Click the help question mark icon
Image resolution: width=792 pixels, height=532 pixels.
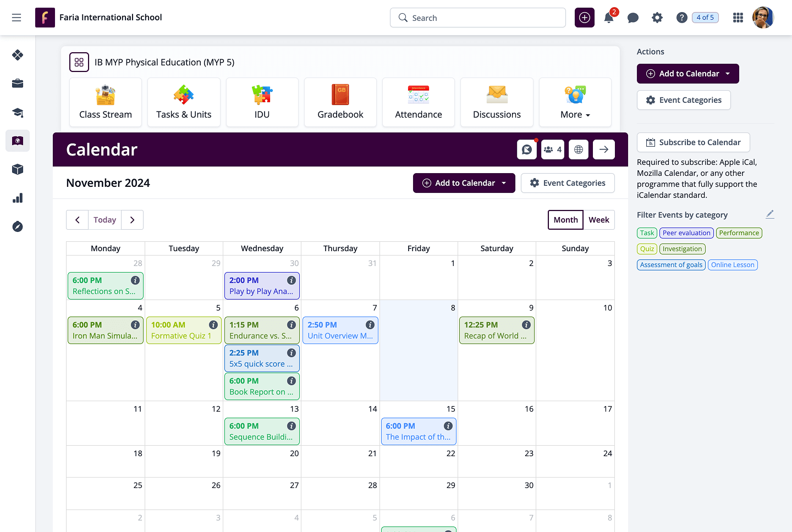pos(681,18)
